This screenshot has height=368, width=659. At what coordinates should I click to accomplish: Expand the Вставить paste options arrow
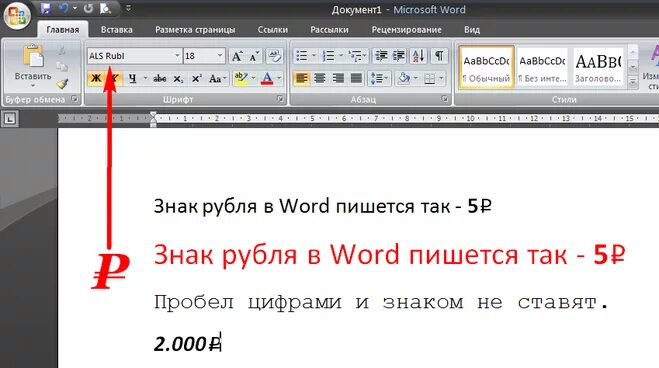(x=33, y=86)
